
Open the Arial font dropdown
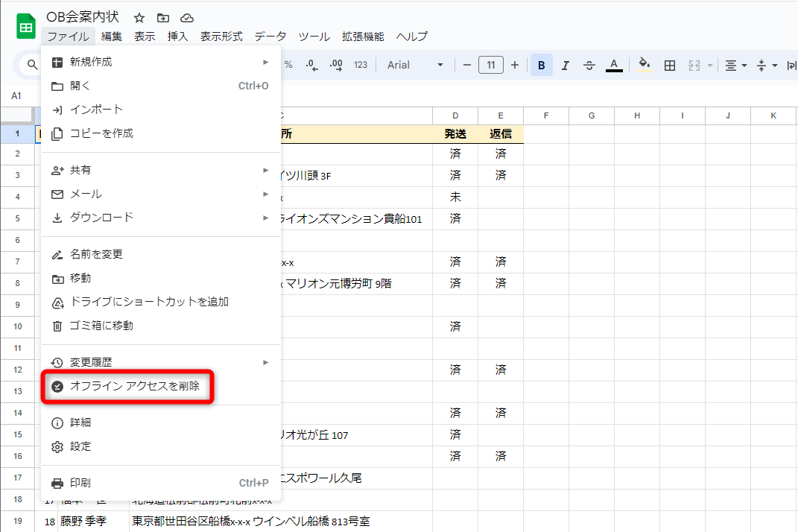click(x=414, y=65)
